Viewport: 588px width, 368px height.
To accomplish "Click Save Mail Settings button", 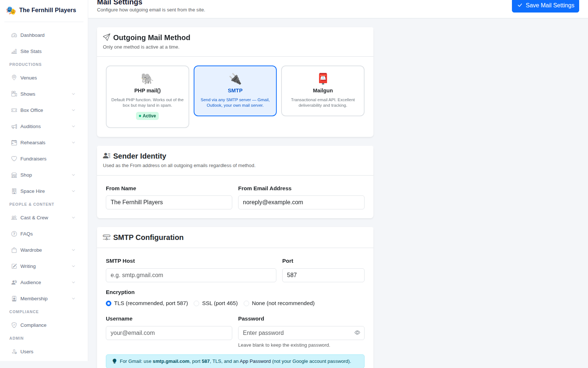I will click(x=545, y=6).
